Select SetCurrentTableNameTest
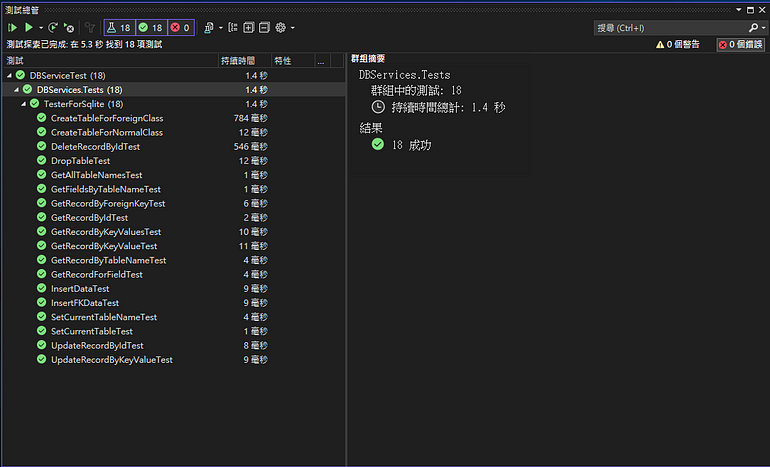770x467 pixels. (x=104, y=318)
